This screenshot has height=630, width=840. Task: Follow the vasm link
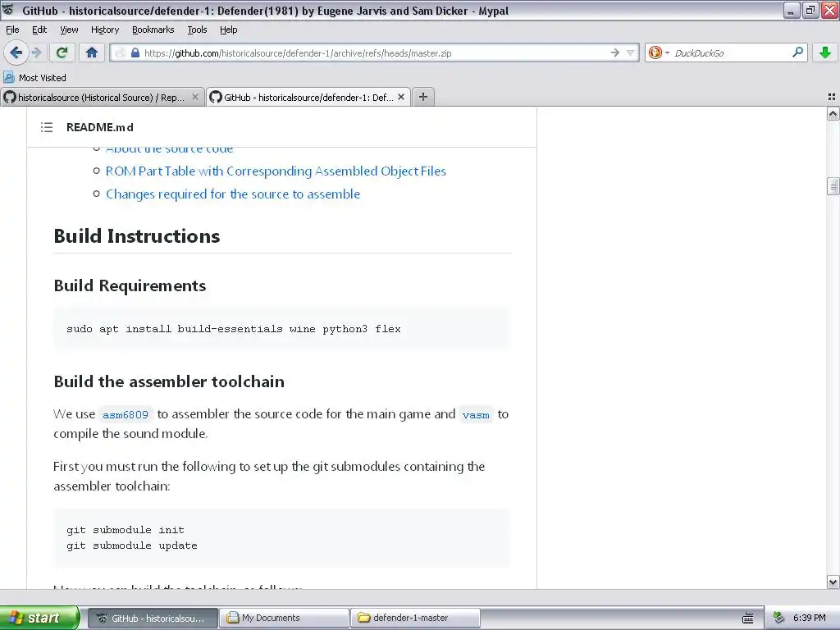pos(476,414)
